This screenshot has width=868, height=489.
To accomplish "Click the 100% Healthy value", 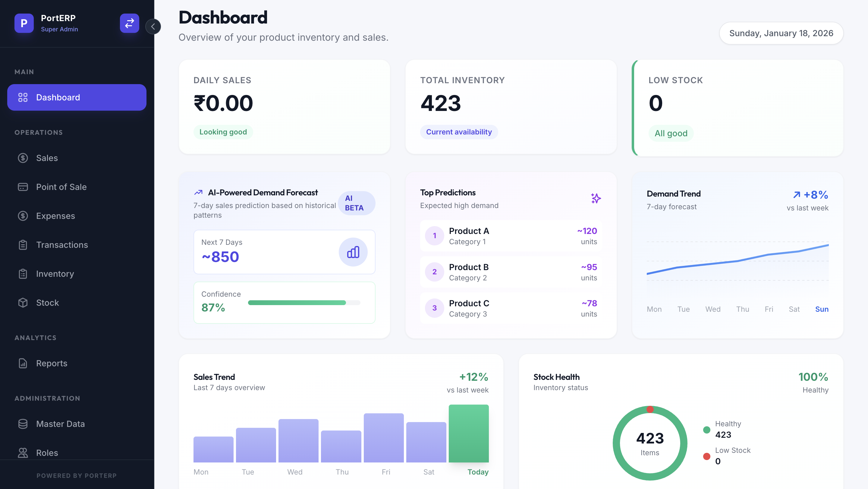I will 813,377.
